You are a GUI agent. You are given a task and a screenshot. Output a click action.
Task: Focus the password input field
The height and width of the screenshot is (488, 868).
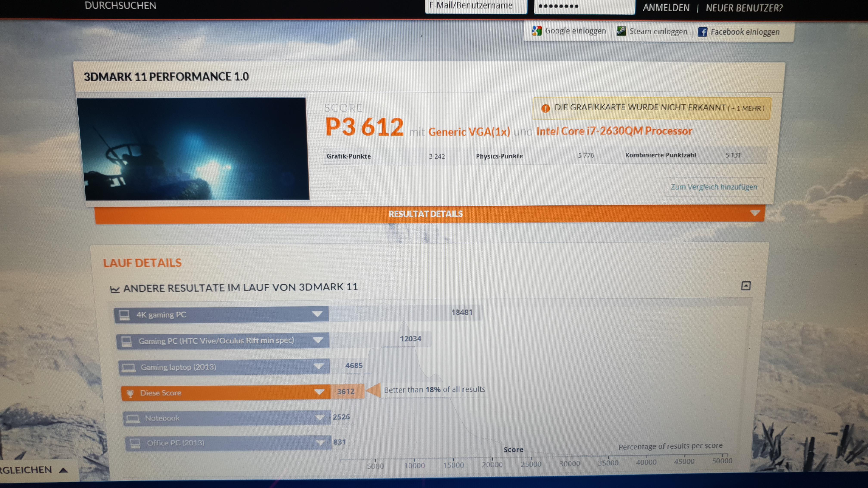point(584,7)
